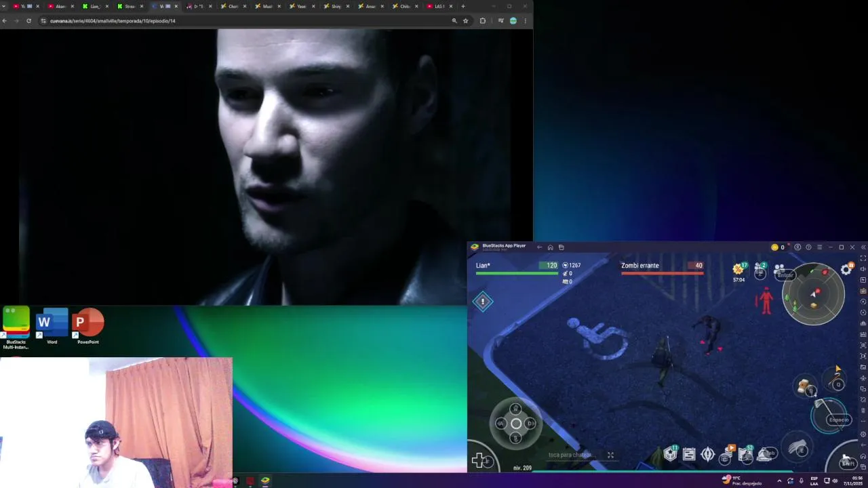The width and height of the screenshot is (868, 488).
Task: Tap the circular minimap in the game
Action: [x=813, y=294]
